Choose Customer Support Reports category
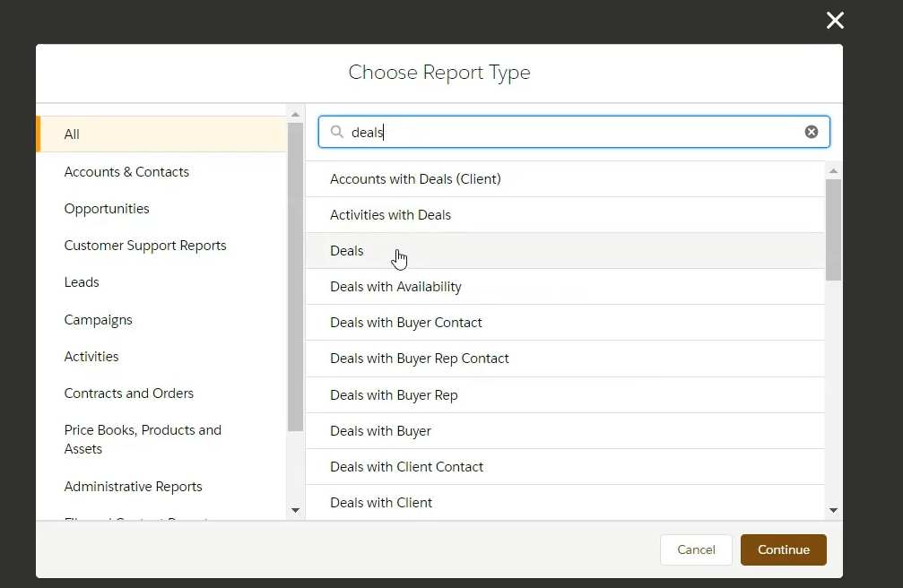Image resolution: width=903 pixels, height=588 pixels. pyautogui.click(x=145, y=246)
